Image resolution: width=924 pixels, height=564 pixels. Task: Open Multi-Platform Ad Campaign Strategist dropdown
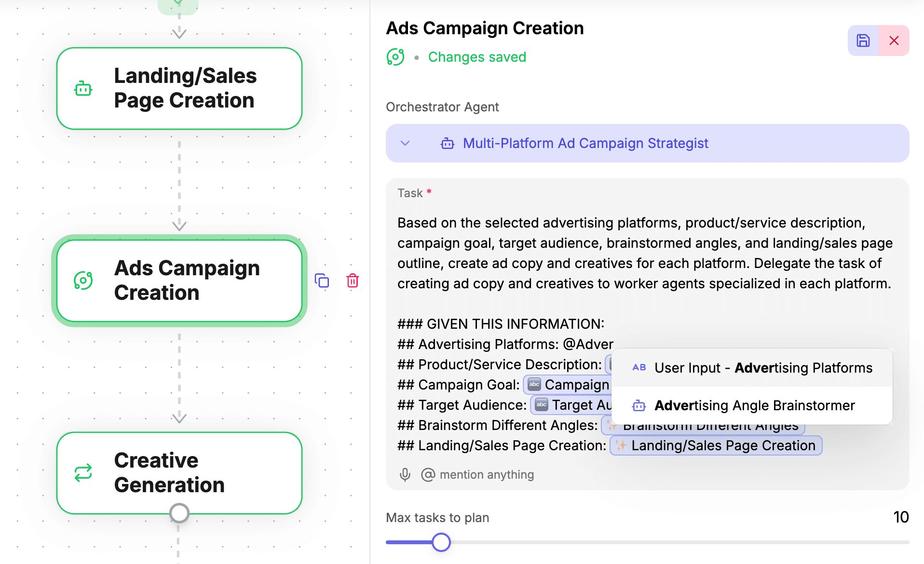click(x=648, y=143)
